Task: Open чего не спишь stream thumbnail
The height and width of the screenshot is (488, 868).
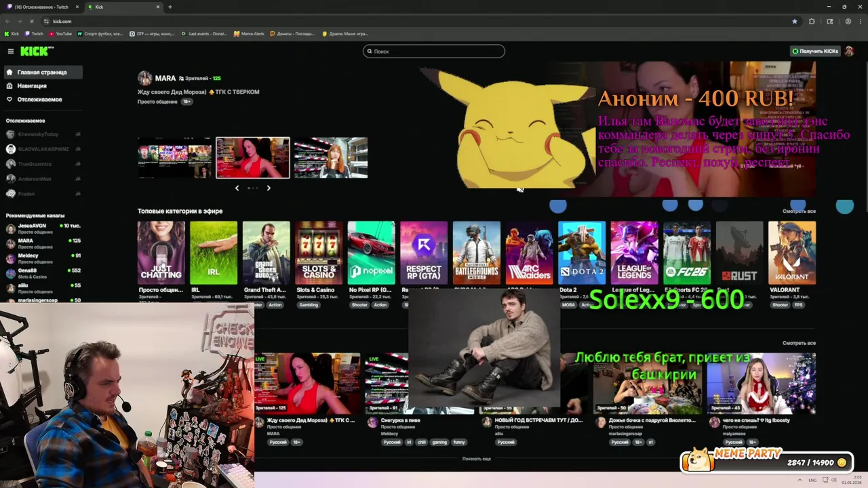Action: (761, 383)
